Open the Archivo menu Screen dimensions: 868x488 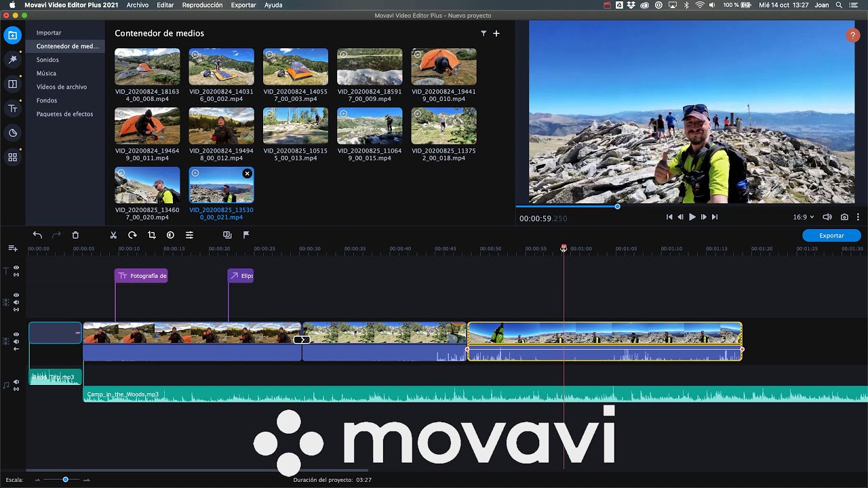click(x=138, y=5)
